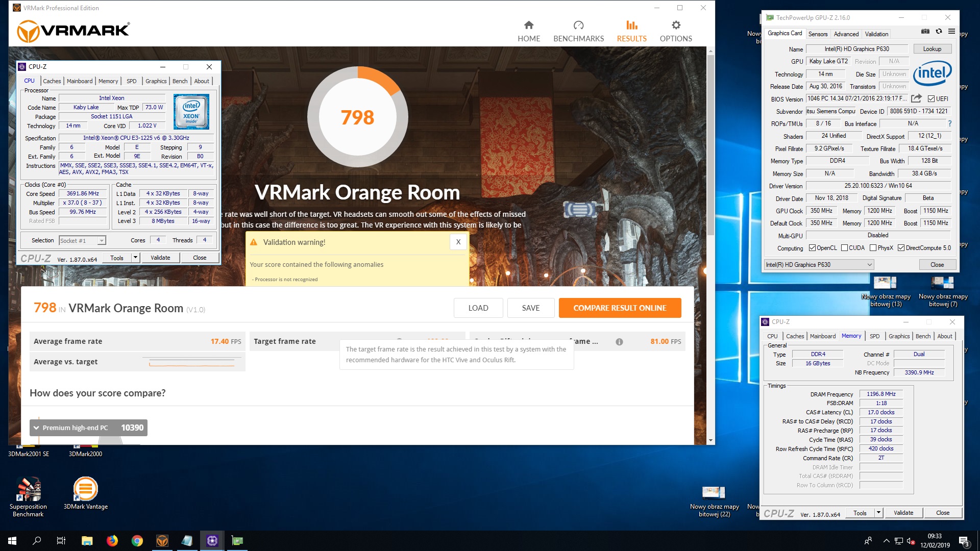Launch Chrome from the taskbar
Viewport: 980px width, 551px height.
click(137, 541)
